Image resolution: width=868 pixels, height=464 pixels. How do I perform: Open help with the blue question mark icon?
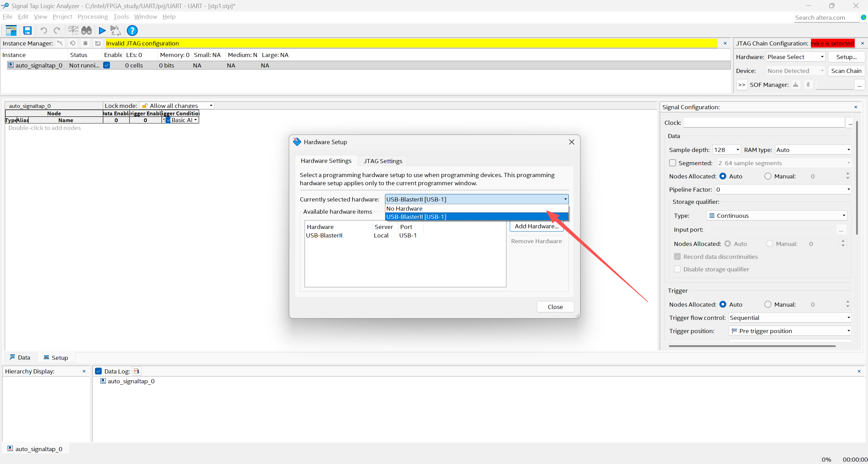[132, 31]
